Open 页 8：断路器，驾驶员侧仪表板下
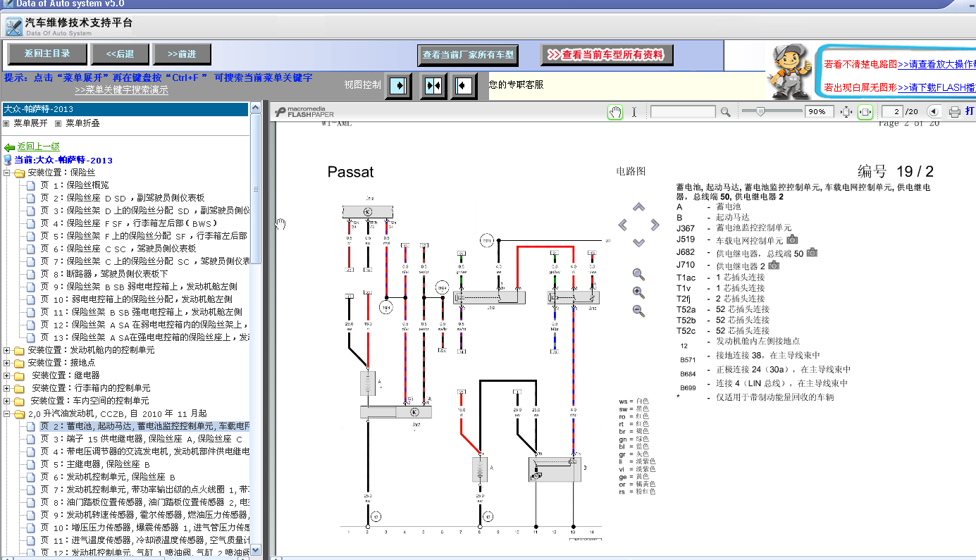Image resolution: width=976 pixels, height=560 pixels. click(104, 274)
